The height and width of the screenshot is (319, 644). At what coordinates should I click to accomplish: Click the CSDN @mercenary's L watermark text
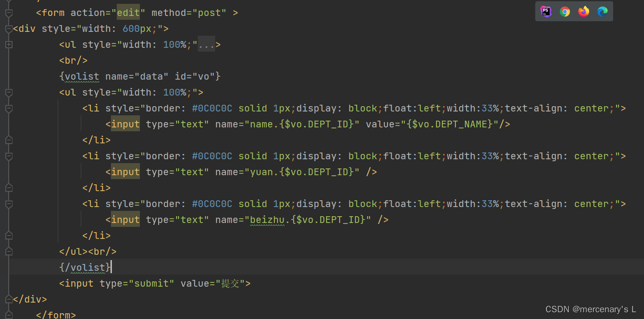coord(590,309)
